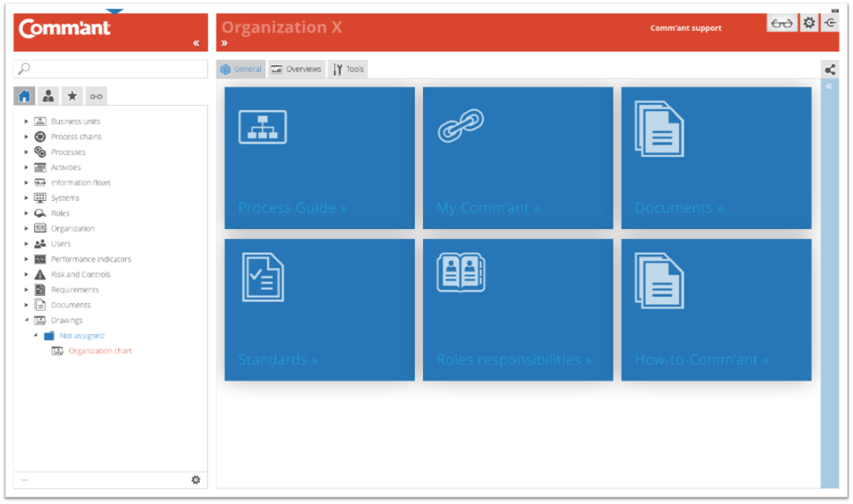Collapse the Drawings tree node
Screen dimensions: 853x504
pos(26,320)
